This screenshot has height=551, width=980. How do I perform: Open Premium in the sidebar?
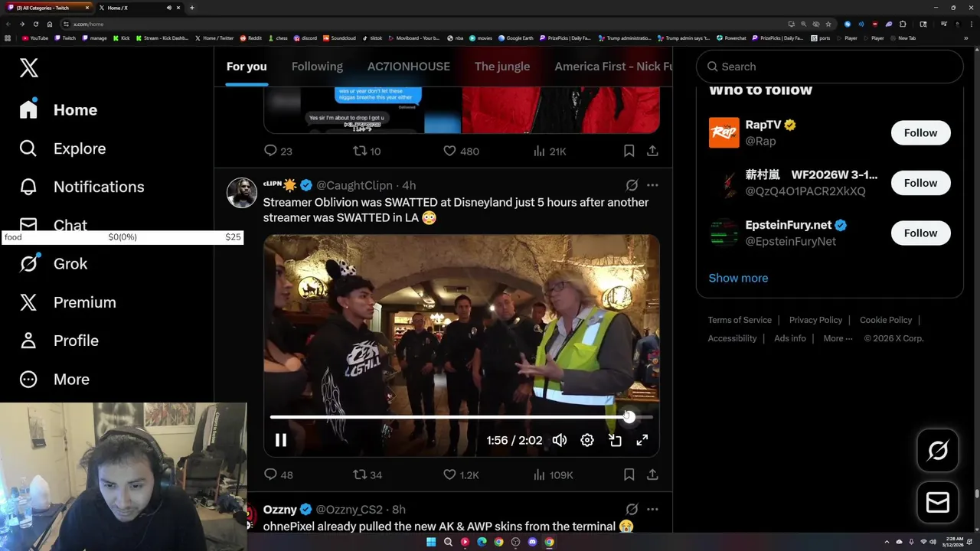click(68, 302)
